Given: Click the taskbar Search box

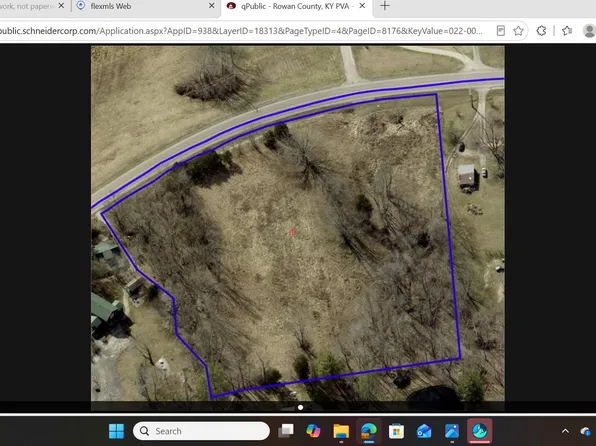Looking at the screenshot, I should coord(201,431).
